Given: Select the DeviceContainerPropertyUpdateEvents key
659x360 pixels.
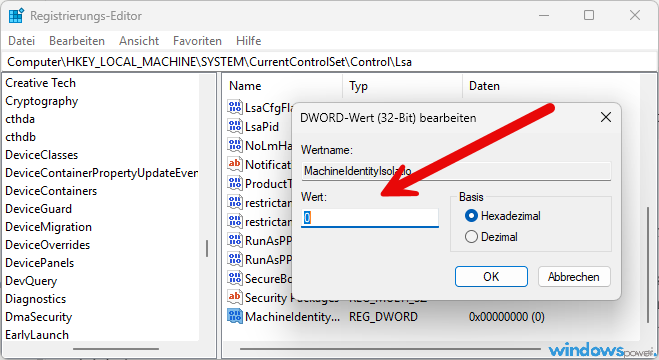Looking at the screenshot, I should pos(101,173).
